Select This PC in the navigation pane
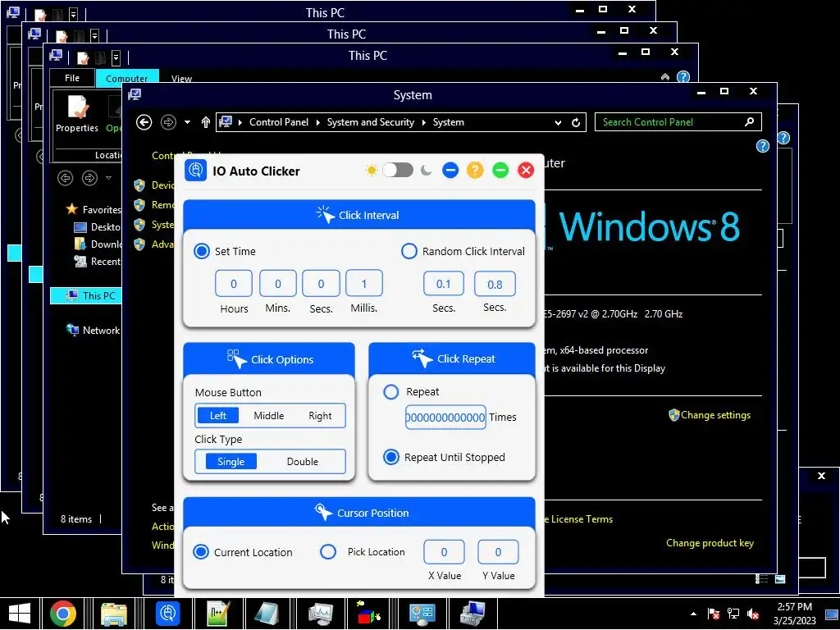 pos(86,295)
